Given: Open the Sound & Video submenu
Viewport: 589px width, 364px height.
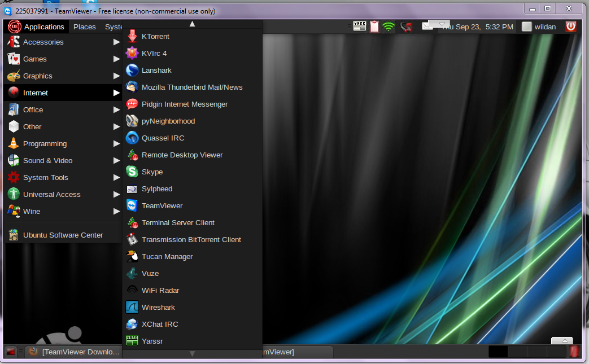Looking at the screenshot, I should tap(63, 160).
